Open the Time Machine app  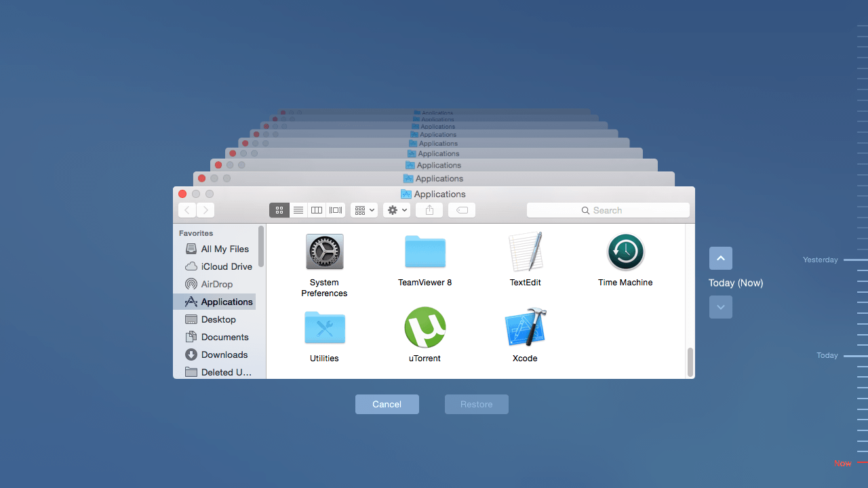[x=625, y=251]
